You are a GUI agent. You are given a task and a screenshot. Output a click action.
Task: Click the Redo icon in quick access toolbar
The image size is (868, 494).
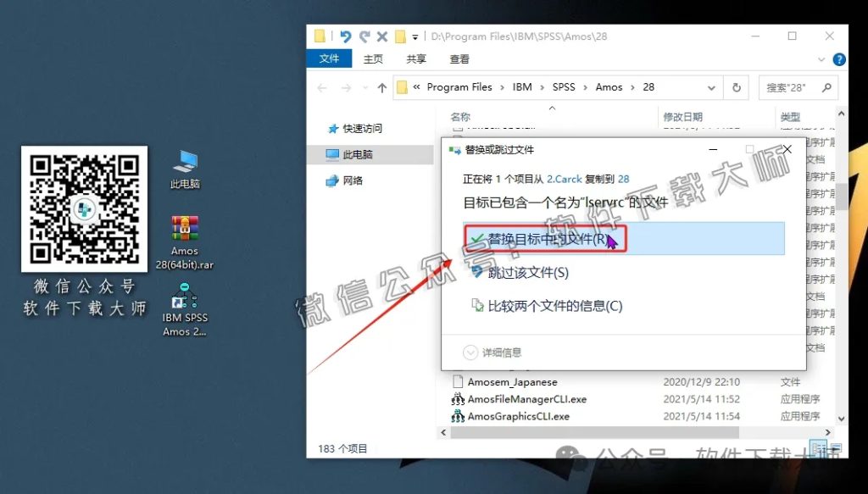(363, 36)
